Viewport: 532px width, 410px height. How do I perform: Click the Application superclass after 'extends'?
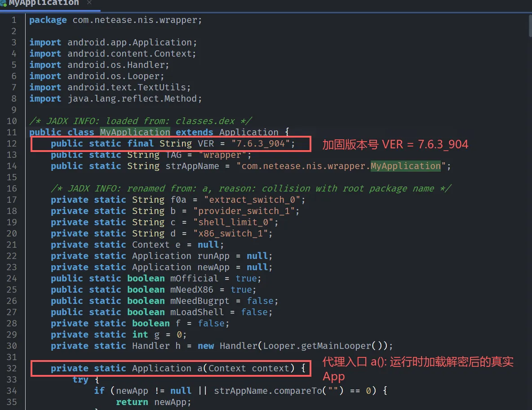tap(248, 132)
